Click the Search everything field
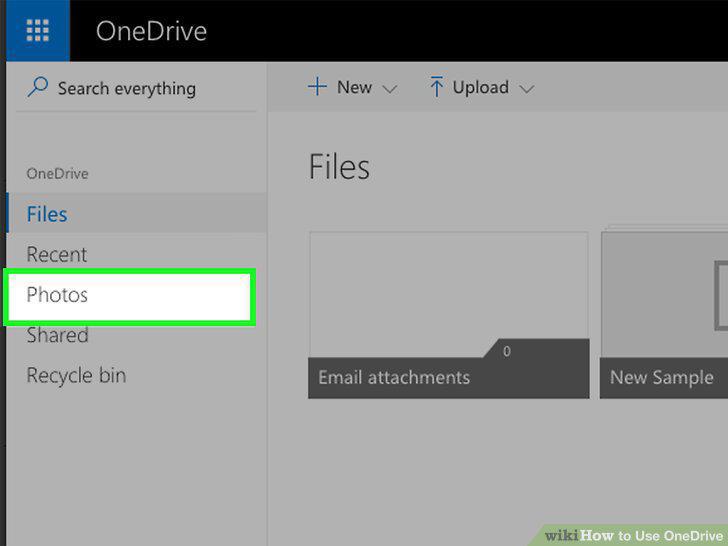Screen dimensions: 728x546 click(x=136, y=88)
